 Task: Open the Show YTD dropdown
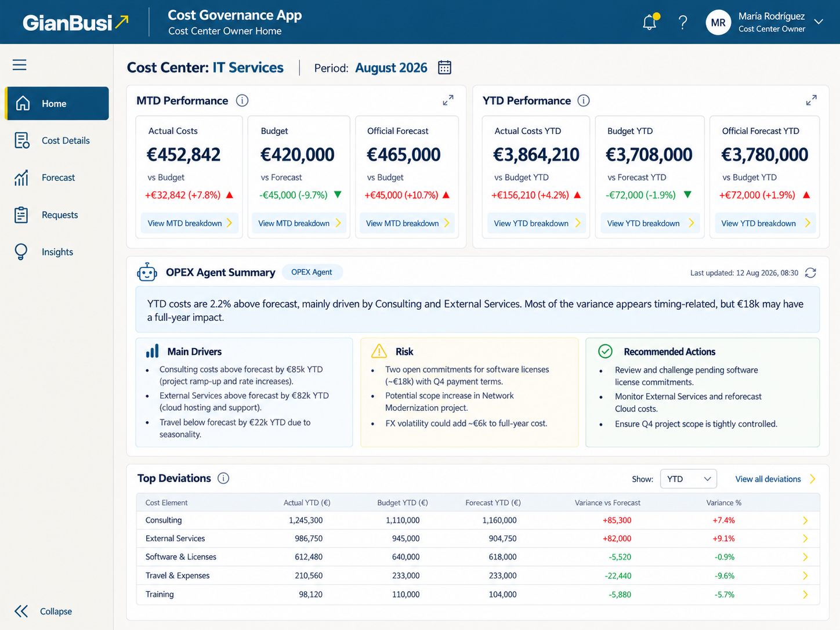(689, 479)
